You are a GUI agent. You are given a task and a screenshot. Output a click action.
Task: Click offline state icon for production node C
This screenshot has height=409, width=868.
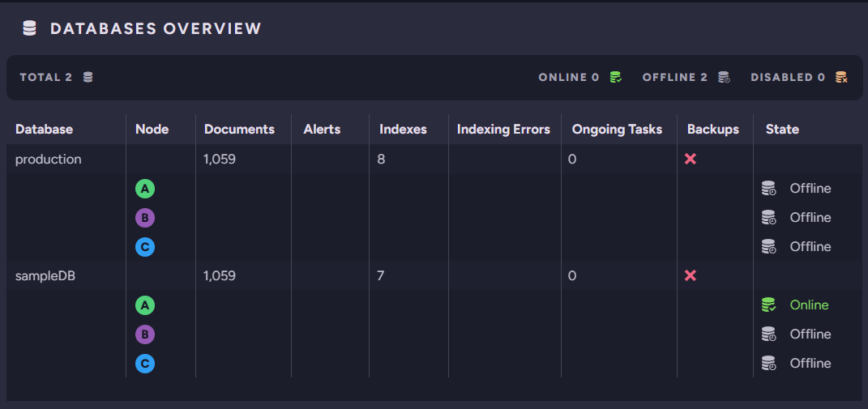coord(769,246)
